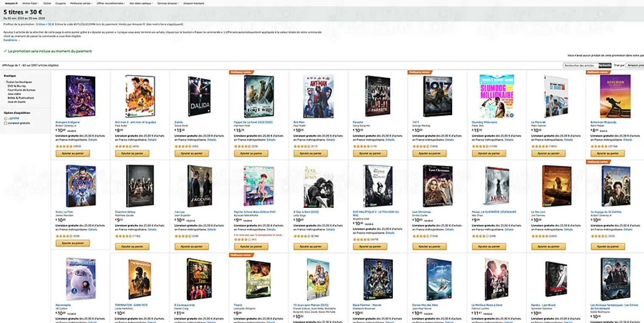
Task: Open the Trier par sort dropdown
Action: click(635, 66)
